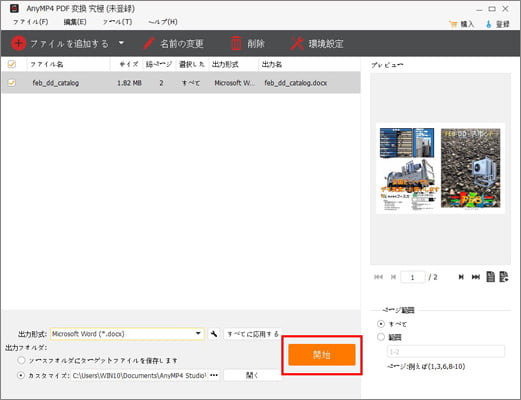Click the page range 1-2 input field
The width and height of the screenshot is (521, 400).
pos(446,352)
